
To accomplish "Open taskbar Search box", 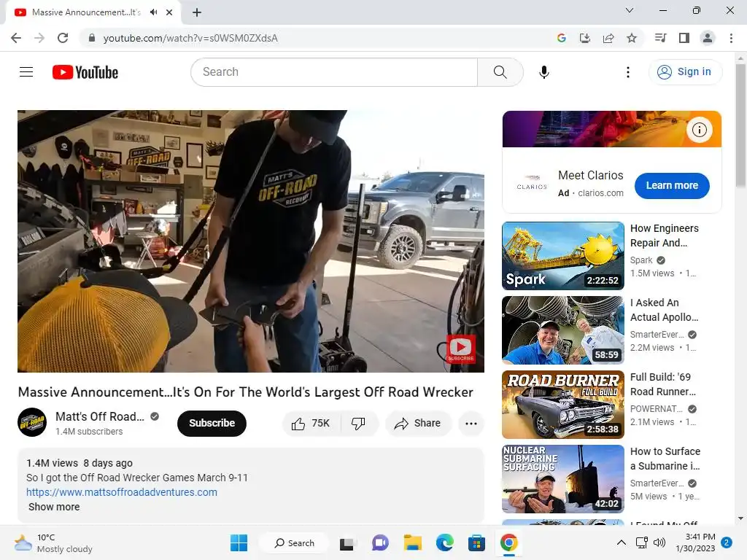I will (294, 542).
